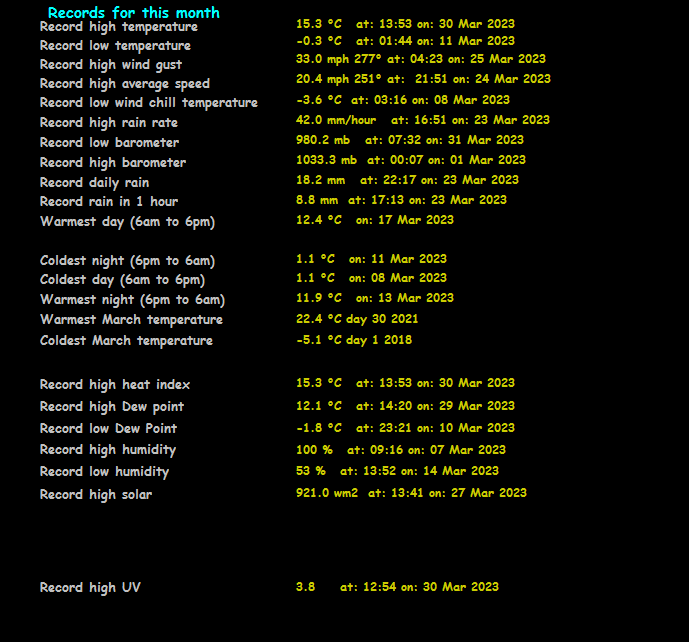
Task: Select the Record low barometer label
Action: tap(109, 143)
